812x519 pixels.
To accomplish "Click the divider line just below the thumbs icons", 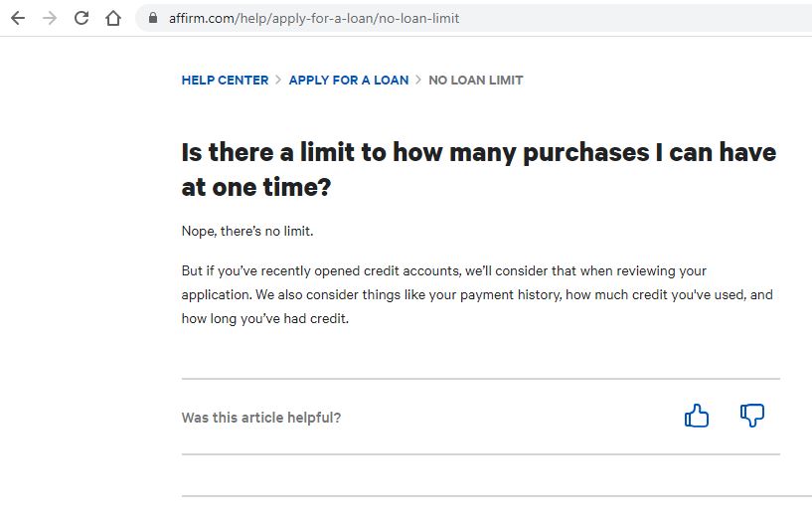I will pos(481,454).
